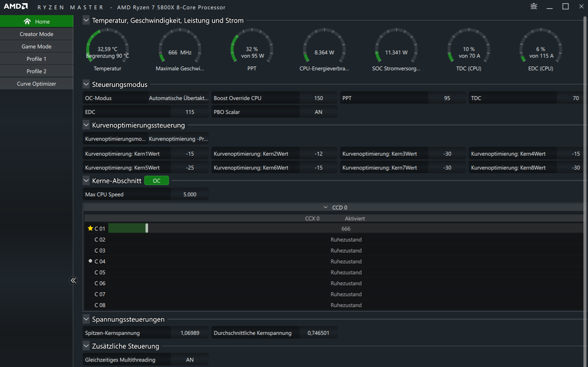Click the Aktiviert column header

[355, 218]
